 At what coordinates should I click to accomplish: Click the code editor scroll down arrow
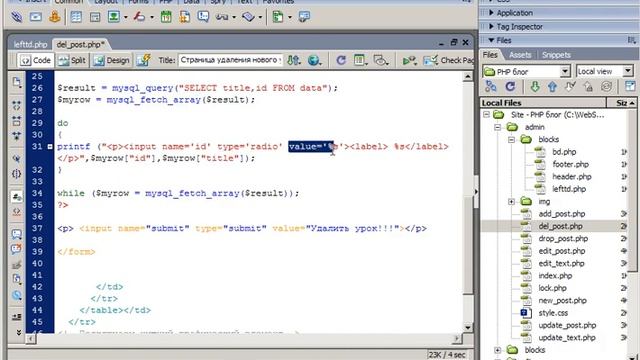pos(468,328)
